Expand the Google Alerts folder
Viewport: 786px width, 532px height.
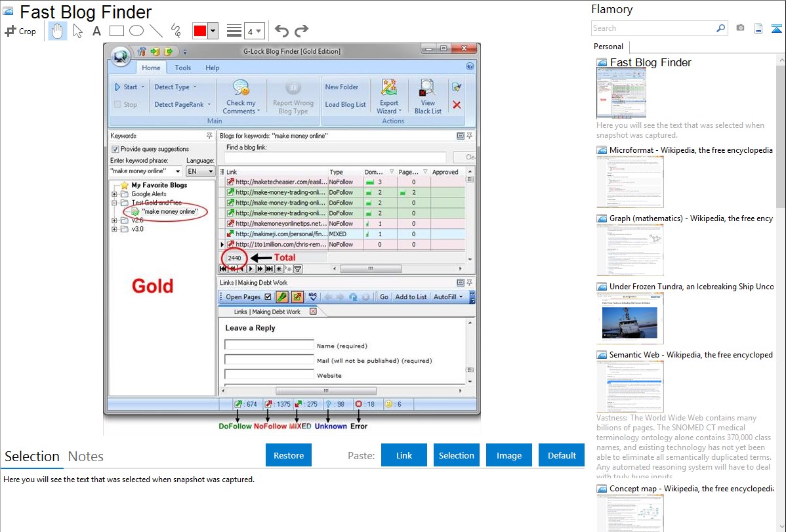click(x=114, y=194)
